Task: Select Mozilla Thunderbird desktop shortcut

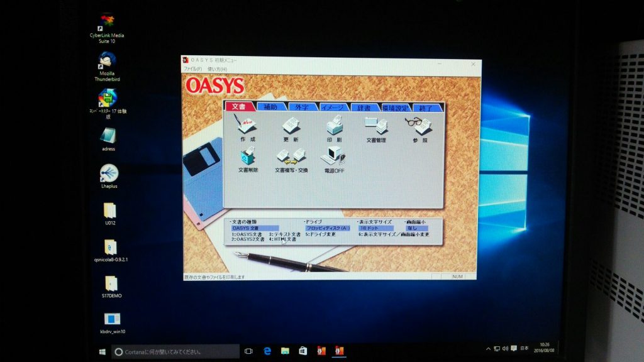Action: 107,67
